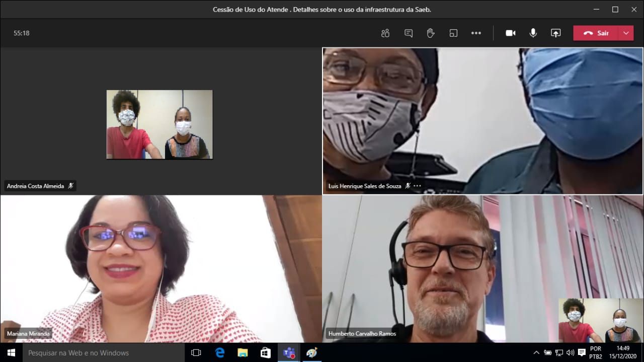The height and width of the screenshot is (362, 644).
Task: Show the meeting participants panel
Action: (x=385, y=33)
